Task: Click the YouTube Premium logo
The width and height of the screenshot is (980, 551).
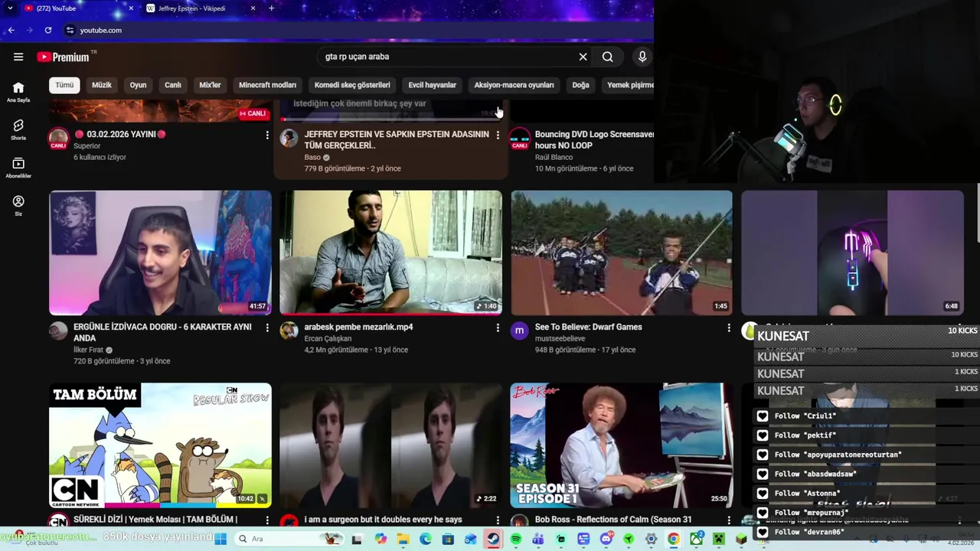Action: tap(63, 57)
